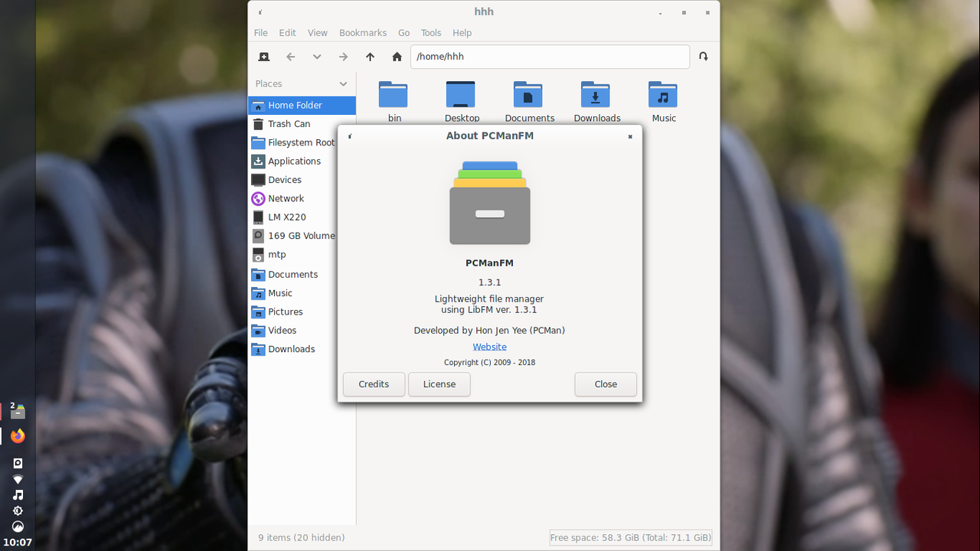The image size is (980, 551).
Task: Open Documents bookmark in sidebar
Action: click(302, 275)
